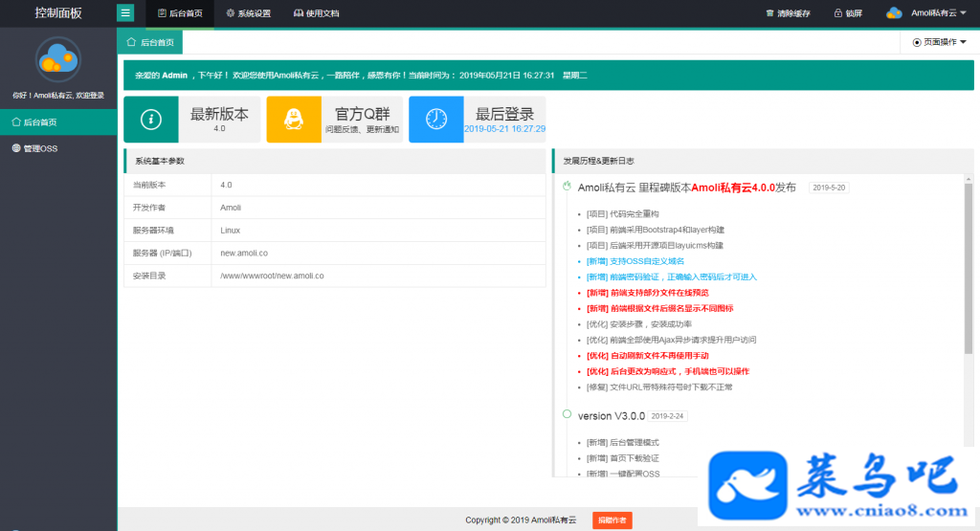Click install path /www/wwwroot/new.amoli.co
This screenshot has width=980, height=531.
272,276
